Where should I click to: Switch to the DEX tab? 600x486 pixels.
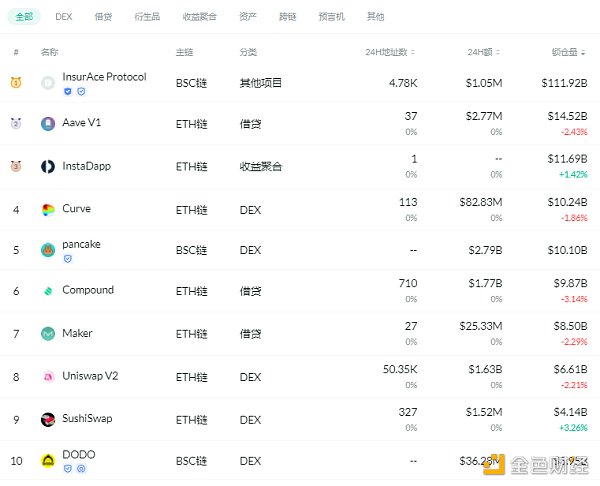pyautogui.click(x=64, y=17)
